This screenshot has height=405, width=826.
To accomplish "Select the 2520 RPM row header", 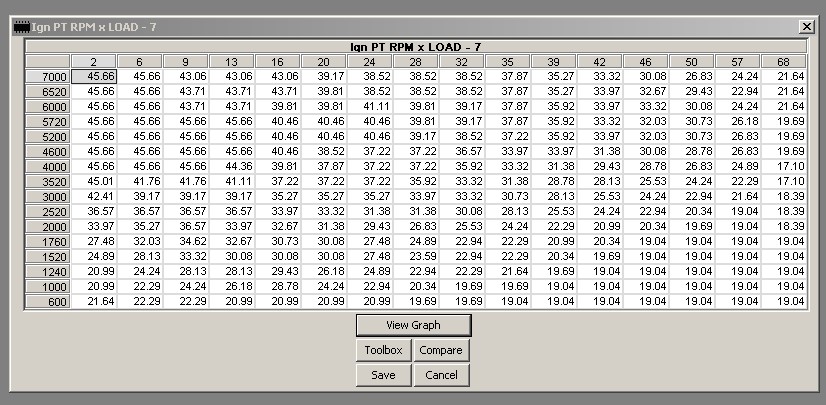I will 47,212.
